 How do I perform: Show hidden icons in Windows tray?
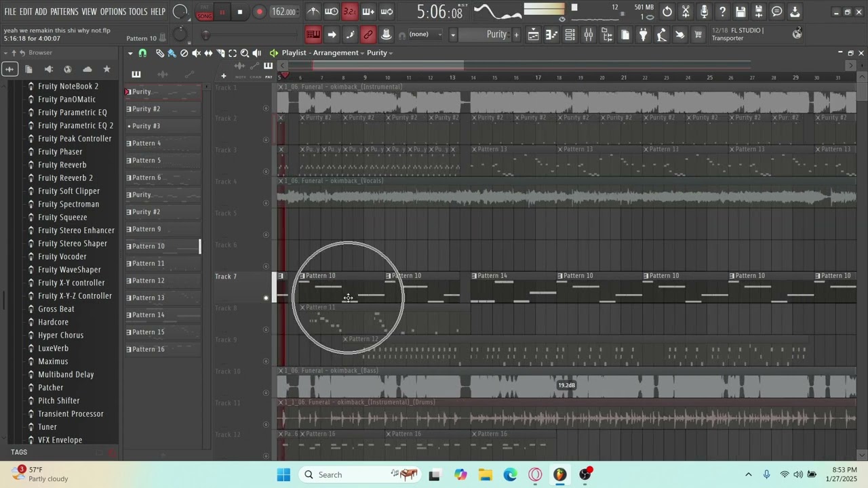tap(749, 474)
